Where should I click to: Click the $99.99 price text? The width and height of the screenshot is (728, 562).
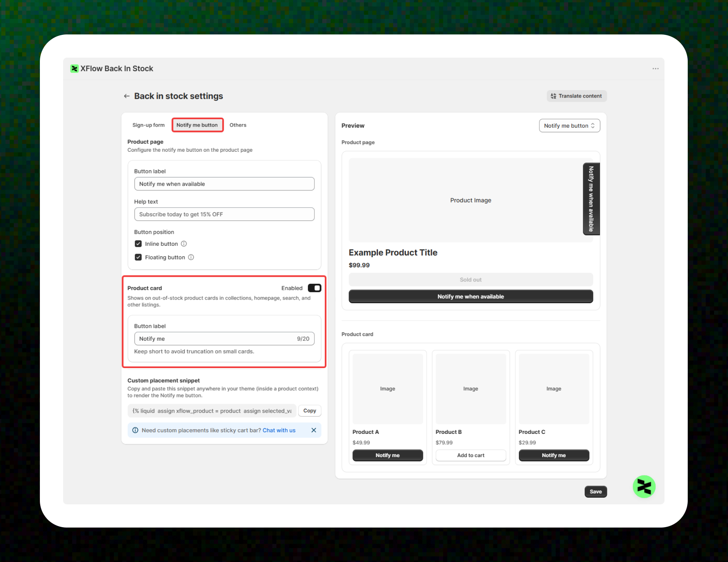pyautogui.click(x=359, y=265)
